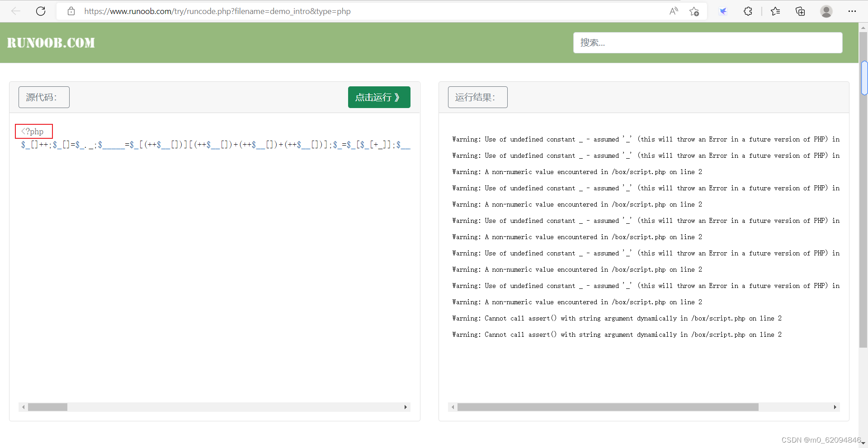Run the code with 点击运行 button
This screenshot has width=868, height=448.
tap(379, 97)
